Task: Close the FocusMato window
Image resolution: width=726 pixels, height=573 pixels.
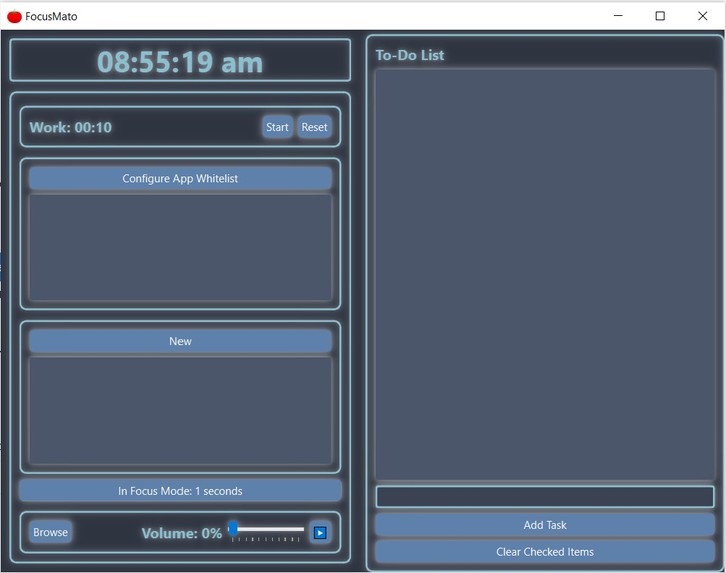Action: coord(702,16)
